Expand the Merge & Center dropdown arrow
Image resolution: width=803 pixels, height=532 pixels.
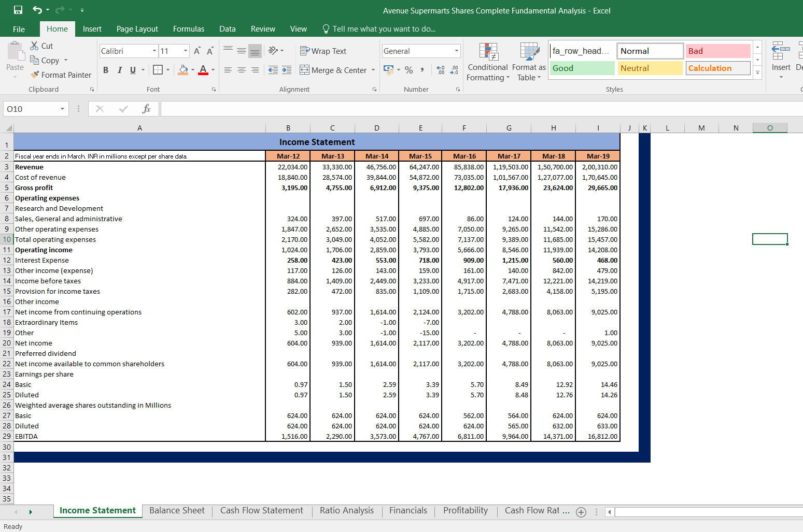[373, 70]
